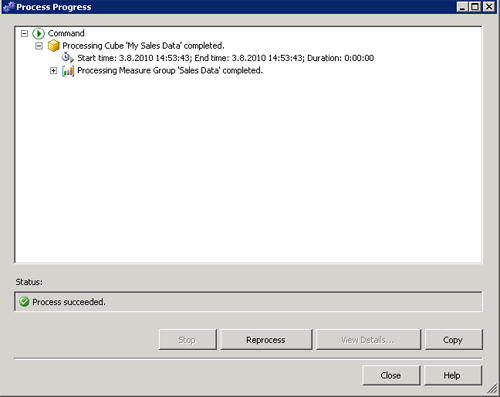Click the measure group chart icon
The image size is (500, 397).
point(68,71)
